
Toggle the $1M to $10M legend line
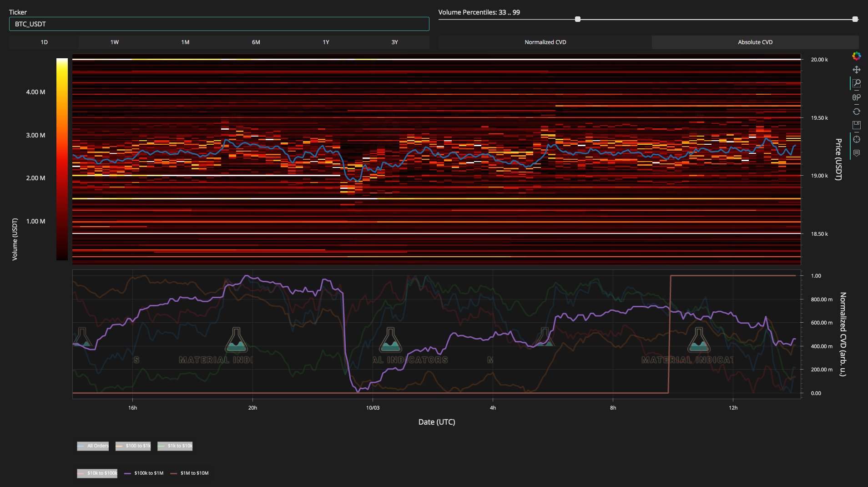189,473
